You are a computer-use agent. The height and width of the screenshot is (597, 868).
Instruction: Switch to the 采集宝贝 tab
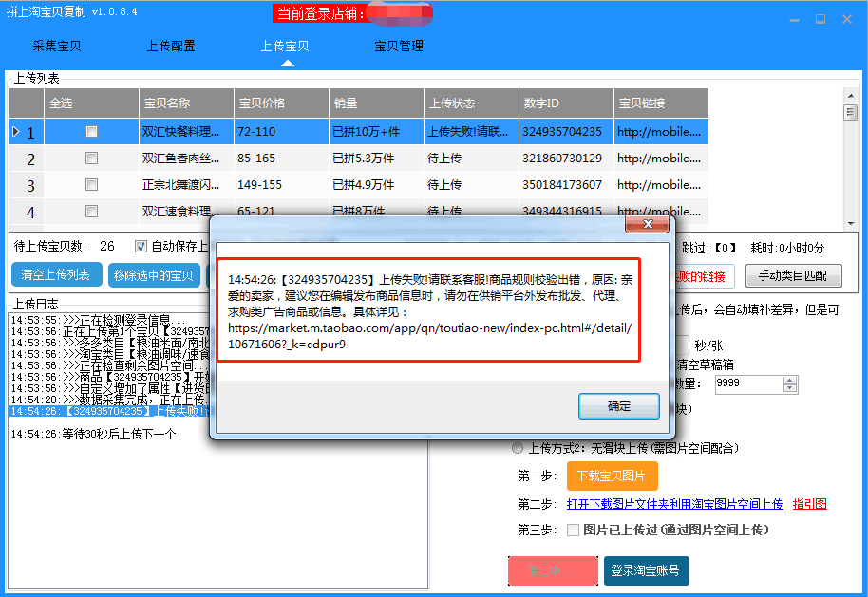click(x=56, y=46)
